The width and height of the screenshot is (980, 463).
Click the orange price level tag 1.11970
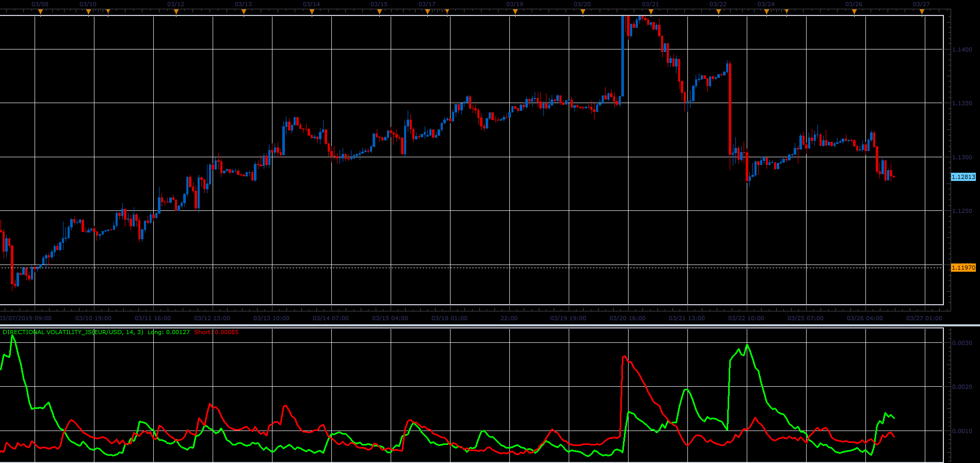[963, 268]
